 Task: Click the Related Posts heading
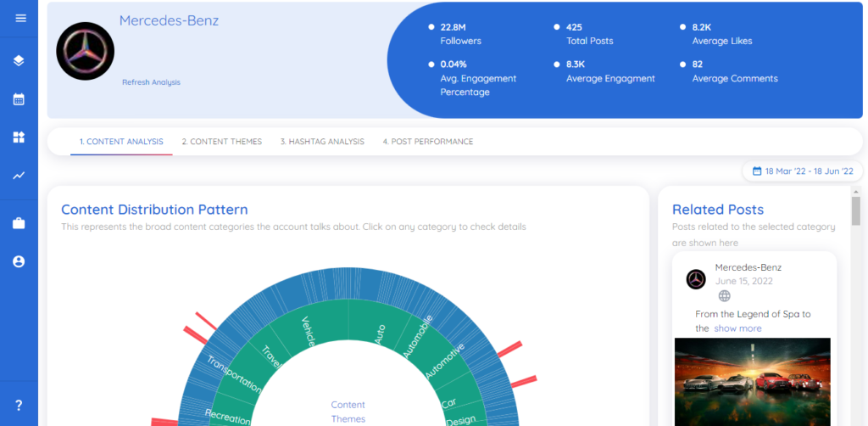pos(718,210)
